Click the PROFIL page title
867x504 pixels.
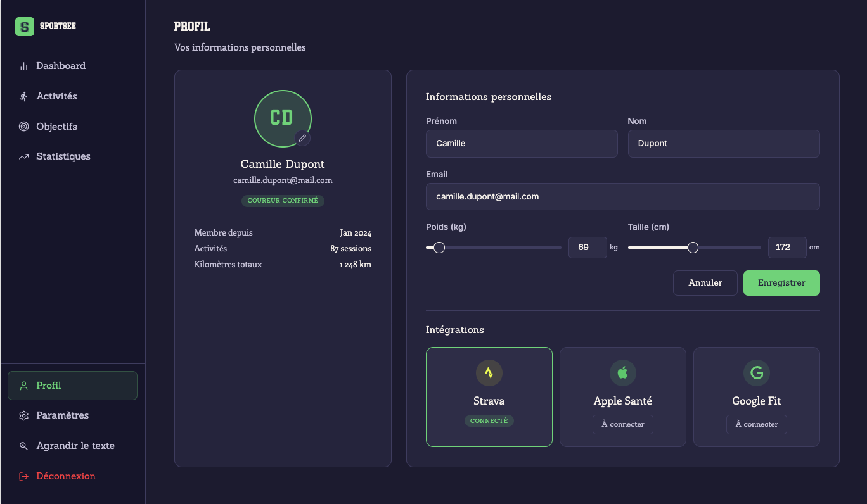pos(192,27)
